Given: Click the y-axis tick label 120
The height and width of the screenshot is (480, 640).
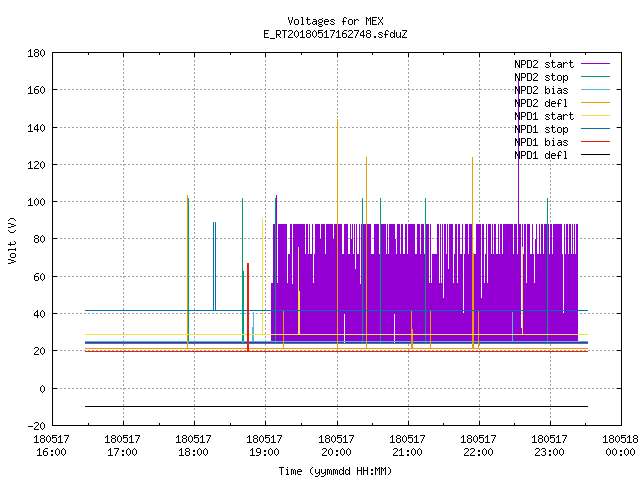Looking at the screenshot, I should pos(36,164).
